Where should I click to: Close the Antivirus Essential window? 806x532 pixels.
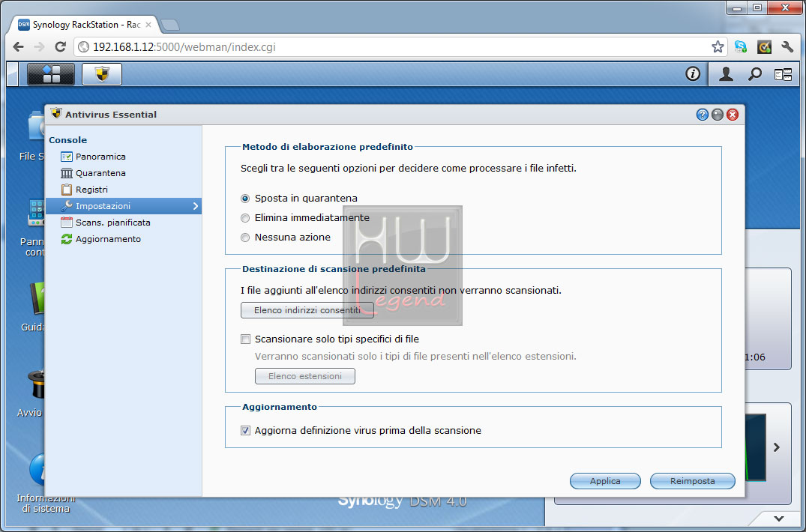(x=733, y=115)
